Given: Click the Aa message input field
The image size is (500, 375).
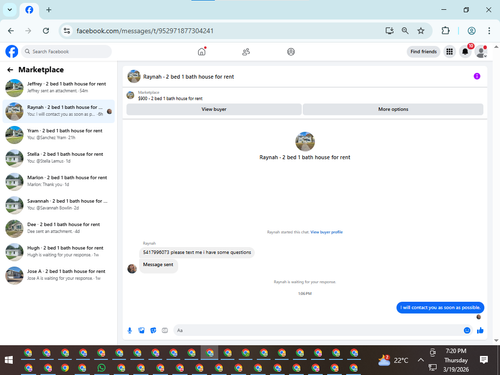Looking at the screenshot, I should click(317, 330).
